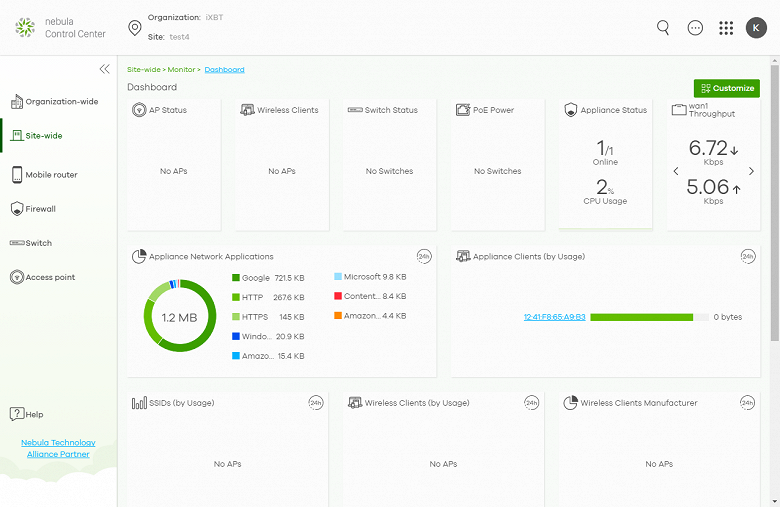The width and height of the screenshot is (780, 507).
Task: Click the Help icon in sidebar
Action: (x=17, y=414)
